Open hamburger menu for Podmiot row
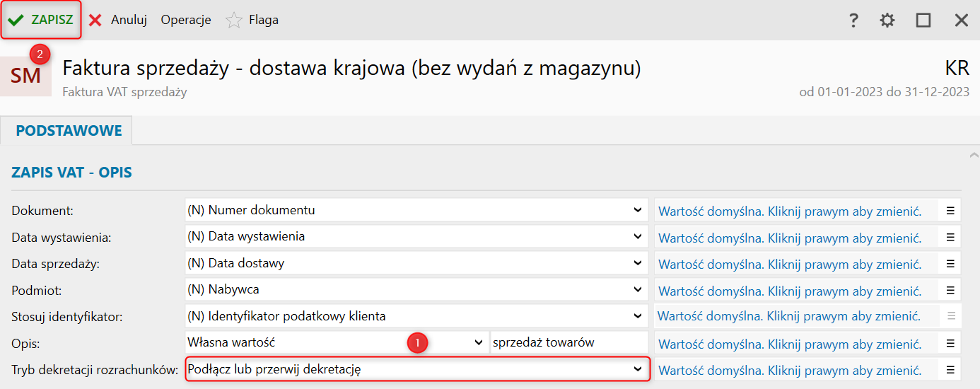 tap(950, 290)
